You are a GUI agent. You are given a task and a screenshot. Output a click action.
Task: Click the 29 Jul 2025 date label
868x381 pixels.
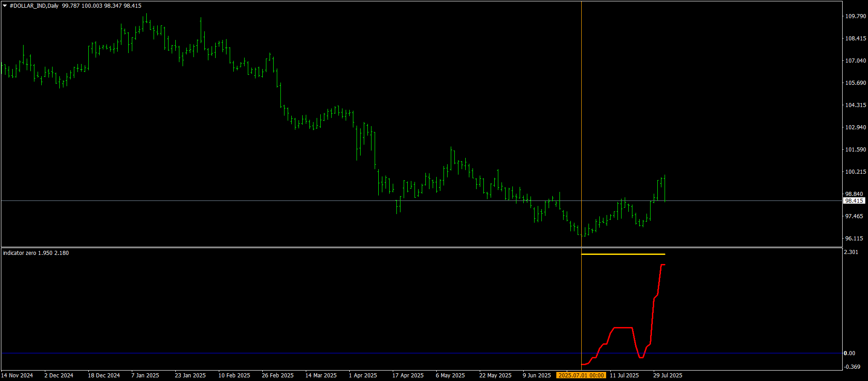[x=667, y=375]
